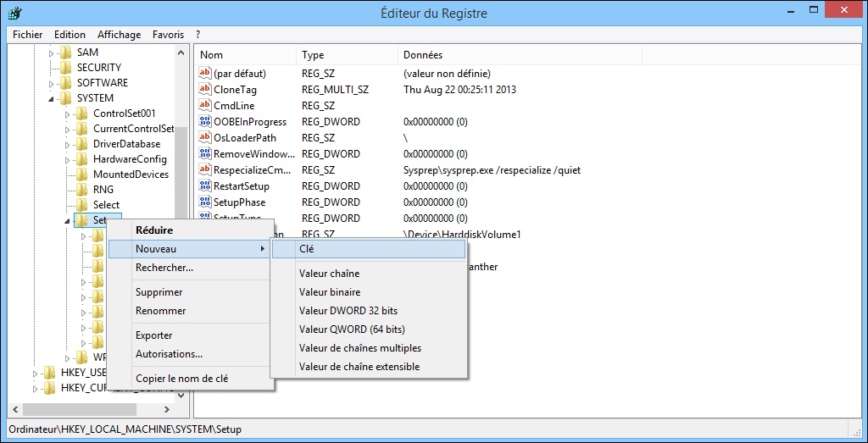Image resolution: width=868 pixels, height=443 pixels.
Task: Click tree pane scroll up arrow
Action: click(181, 53)
